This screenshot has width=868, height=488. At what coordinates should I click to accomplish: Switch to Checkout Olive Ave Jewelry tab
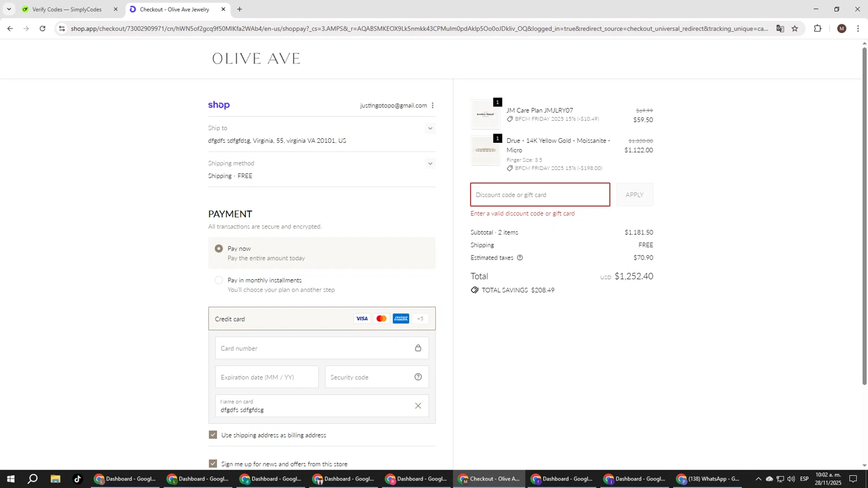pyautogui.click(x=175, y=9)
